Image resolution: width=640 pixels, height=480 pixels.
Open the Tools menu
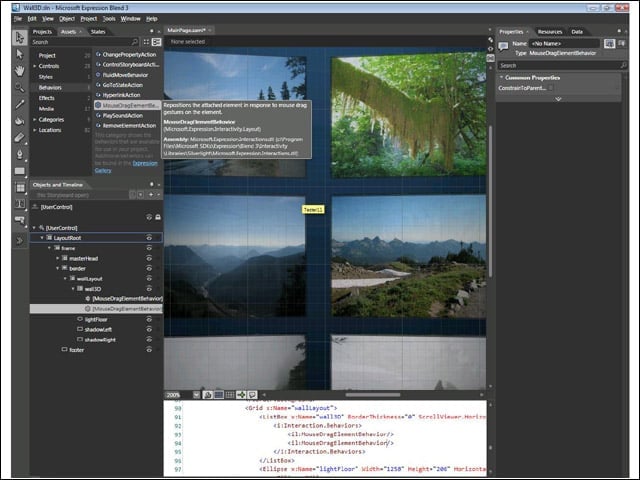[109, 19]
